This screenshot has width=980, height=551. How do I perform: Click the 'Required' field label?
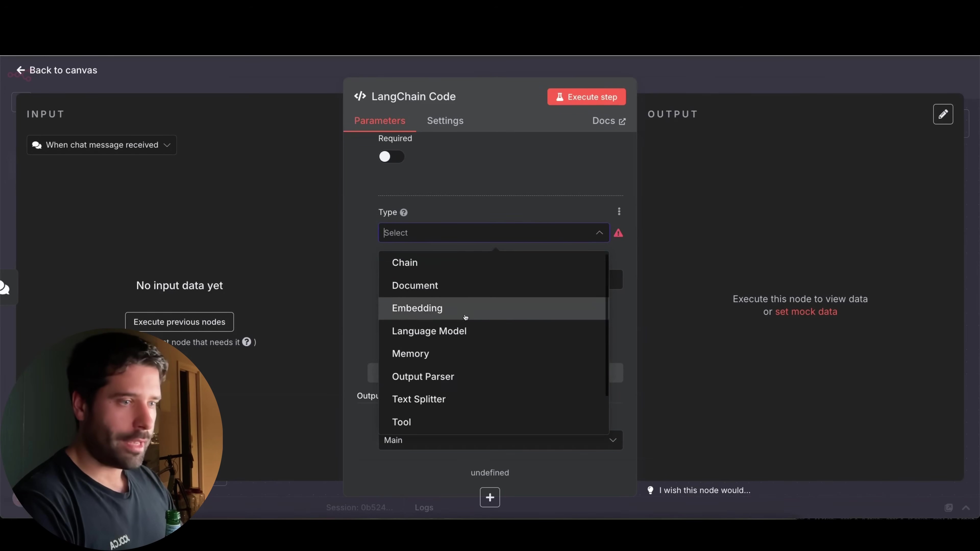(395, 139)
